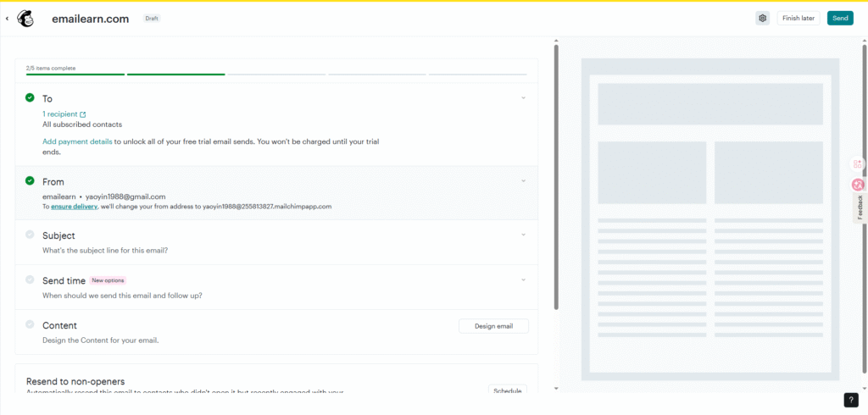Image resolution: width=868 pixels, height=415 pixels.
Task: Click the email template preview thumbnail
Action: (709, 219)
